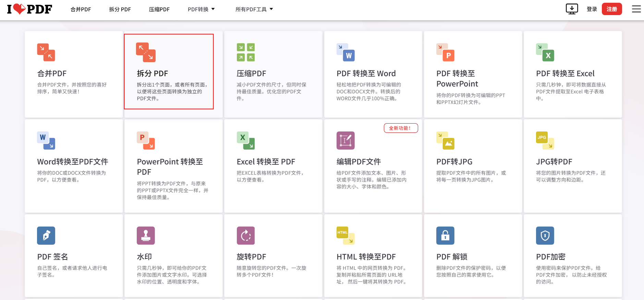This screenshot has height=300, width=644.
Task: Open the Excel 转换至 PDF card title
Action: click(x=266, y=162)
